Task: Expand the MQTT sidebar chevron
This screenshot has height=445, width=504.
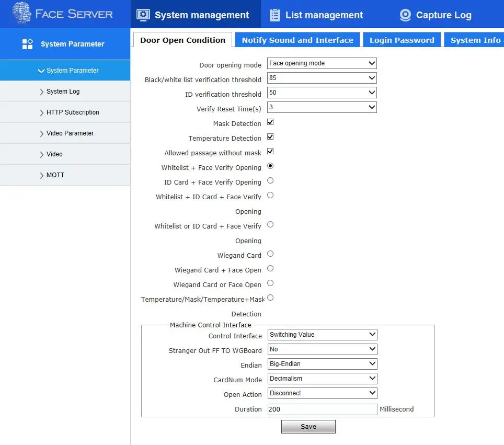Action: pyautogui.click(x=41, y=176)
